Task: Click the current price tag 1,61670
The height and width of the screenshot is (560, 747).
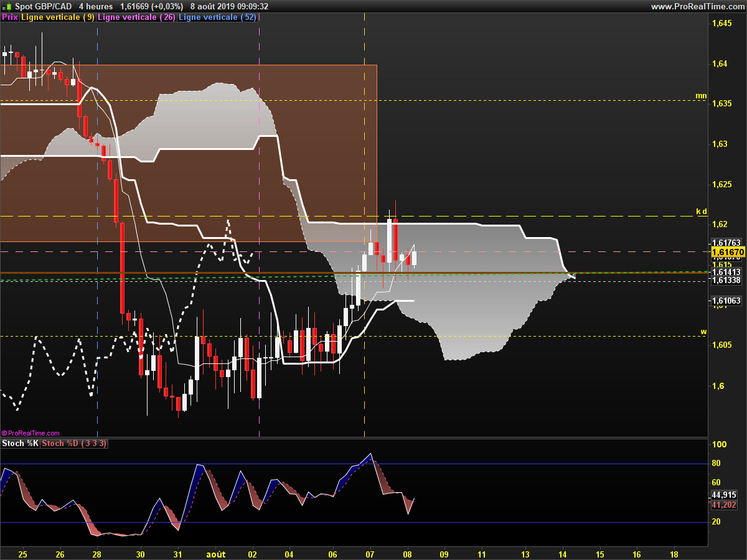Action: pyautogui.click(x=728, y=252)
